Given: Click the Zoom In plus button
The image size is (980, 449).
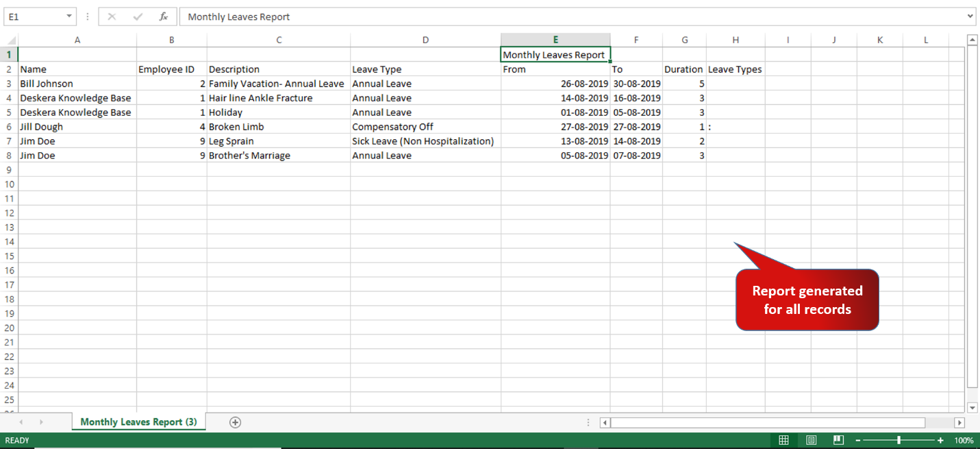Looking at the screenshot, I should tap(939, 439).
